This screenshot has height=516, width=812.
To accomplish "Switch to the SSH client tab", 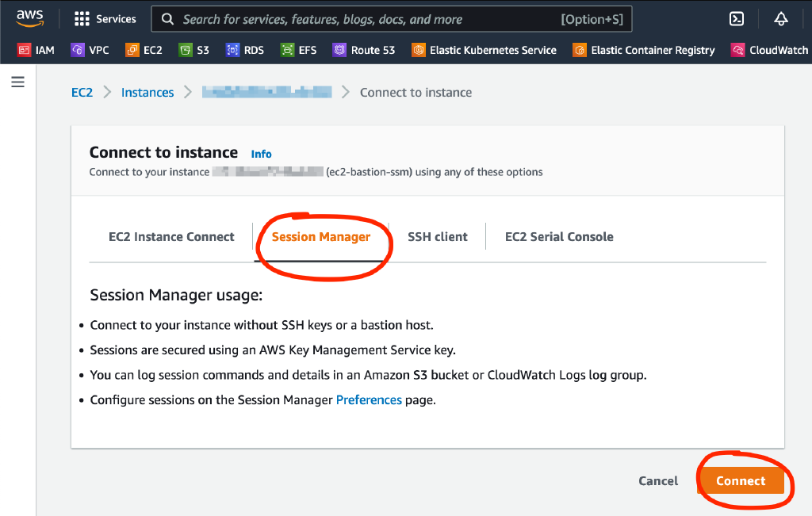I will [438, 236].
